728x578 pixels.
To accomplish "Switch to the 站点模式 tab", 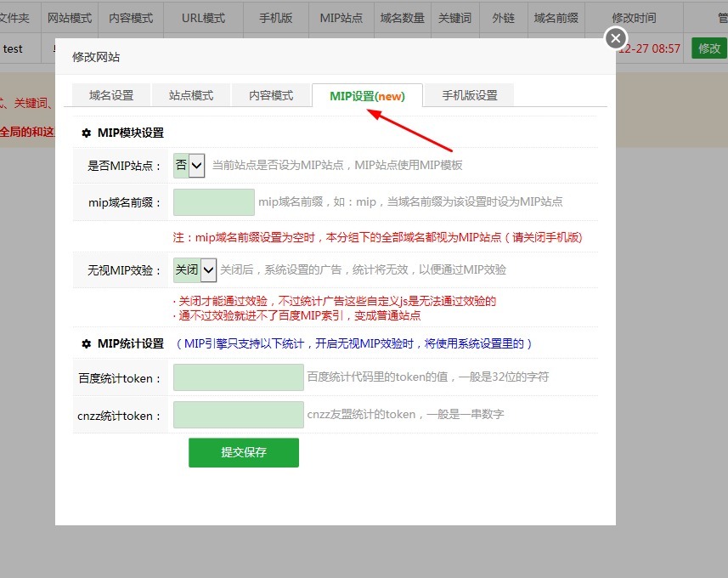I will click(x=190, y=95).
